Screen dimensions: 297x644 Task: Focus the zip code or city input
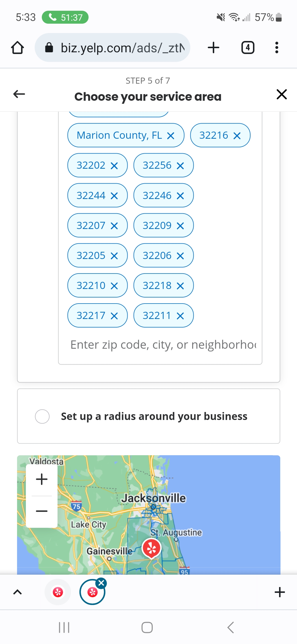point(163,345)
